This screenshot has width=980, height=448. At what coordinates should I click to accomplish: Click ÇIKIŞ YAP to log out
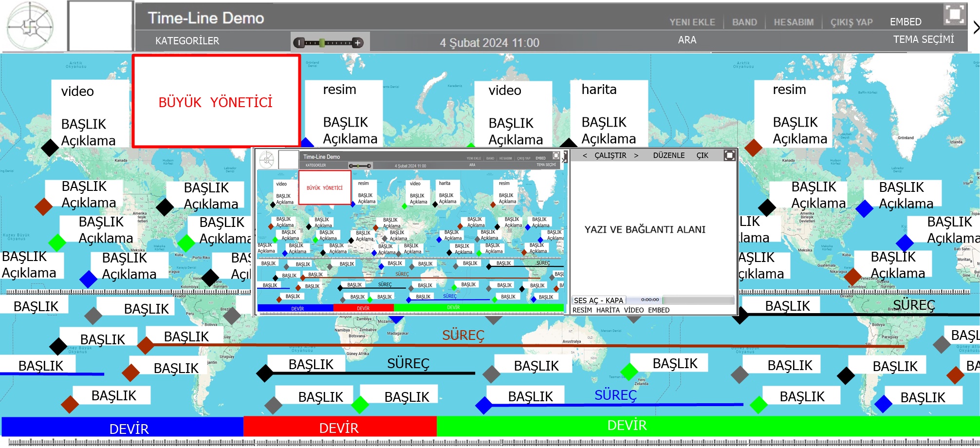coord(851,22)
